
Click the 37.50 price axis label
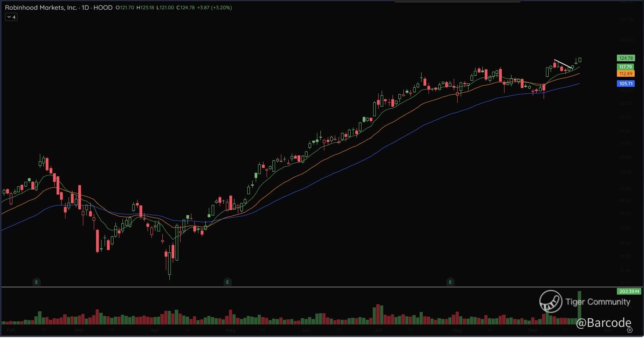[x=626, y=243]
